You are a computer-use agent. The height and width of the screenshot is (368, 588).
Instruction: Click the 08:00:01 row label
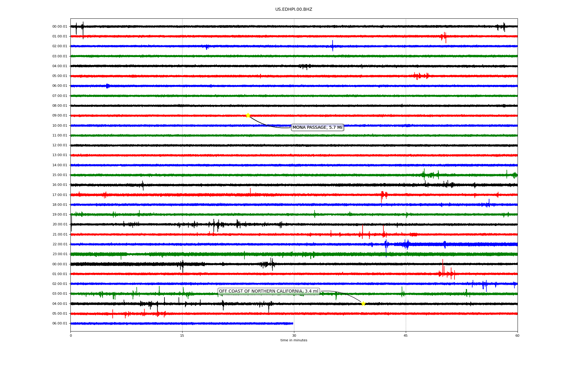(x=60, y=106)
